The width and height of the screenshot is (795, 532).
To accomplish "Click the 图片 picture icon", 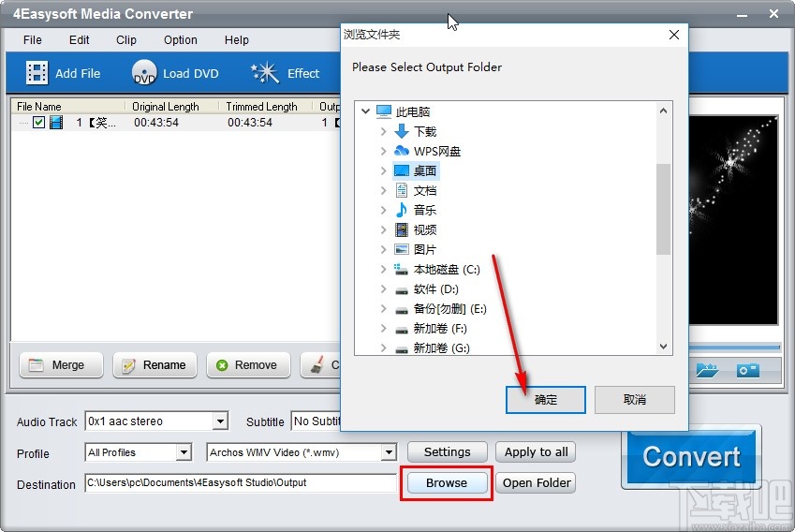I will 402,249.
